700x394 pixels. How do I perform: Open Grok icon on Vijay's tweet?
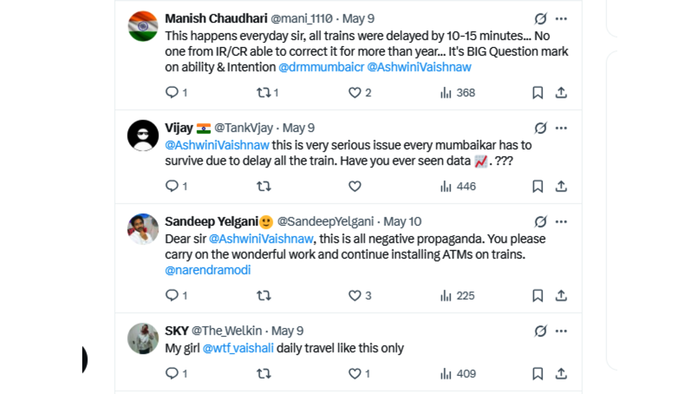tap(541, 128)
